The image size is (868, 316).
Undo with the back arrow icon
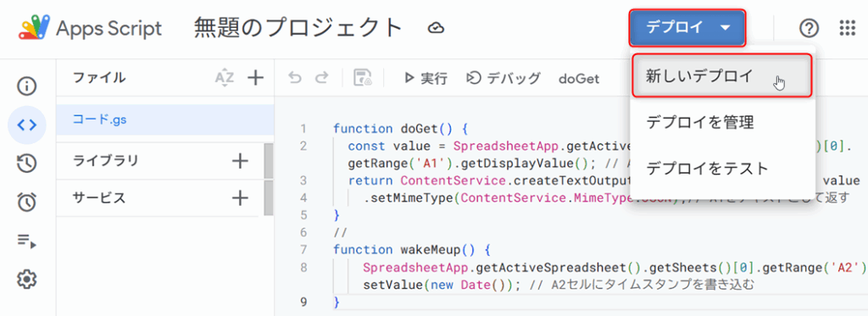[295, 78]
